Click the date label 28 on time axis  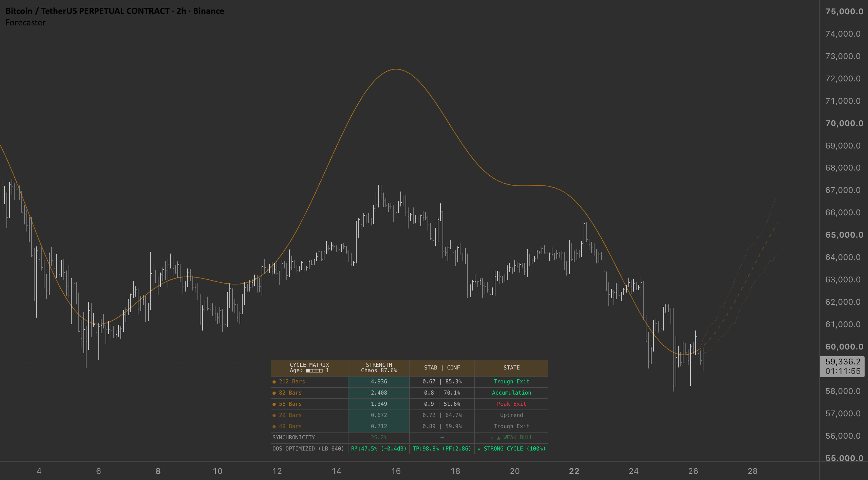click(x=753, y=471)
